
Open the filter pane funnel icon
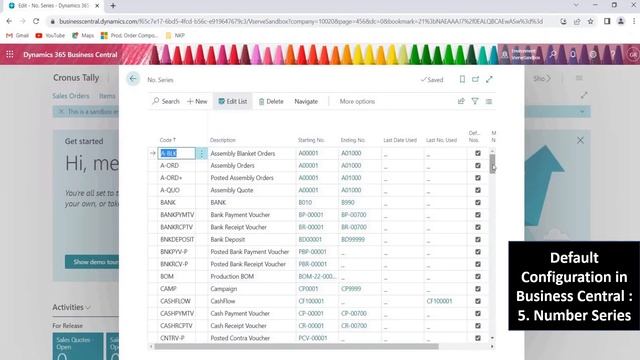475,101
